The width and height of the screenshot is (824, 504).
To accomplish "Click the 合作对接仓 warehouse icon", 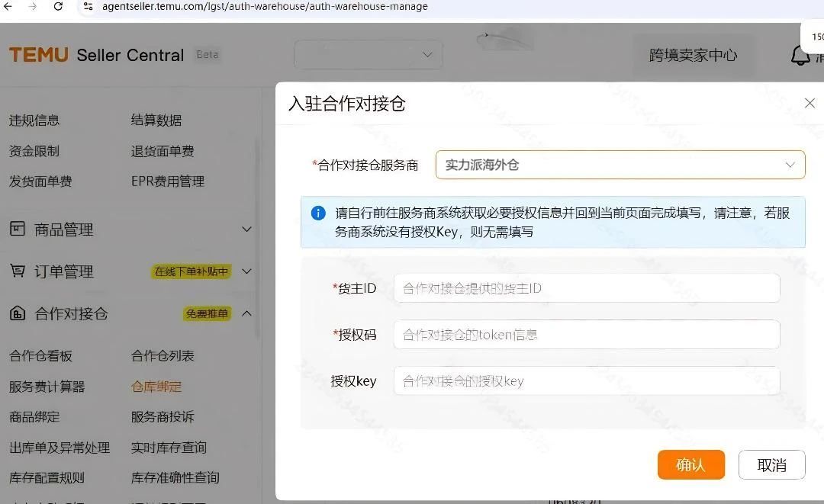I will point(18,313).
